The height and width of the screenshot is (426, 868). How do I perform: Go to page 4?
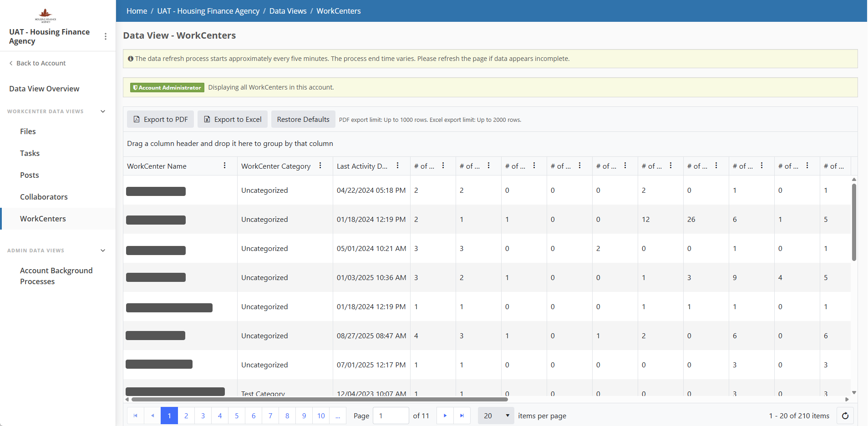tap(220, 416)
